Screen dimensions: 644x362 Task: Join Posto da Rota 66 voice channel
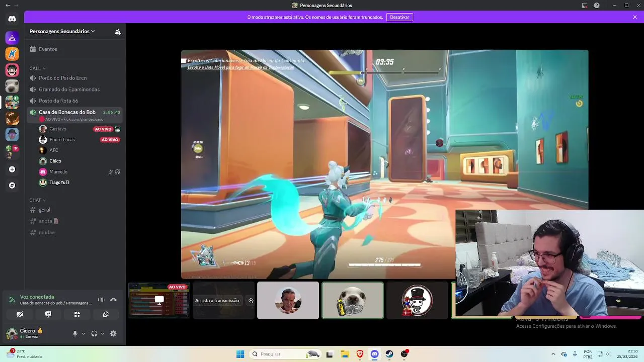(x=75, y=101)
